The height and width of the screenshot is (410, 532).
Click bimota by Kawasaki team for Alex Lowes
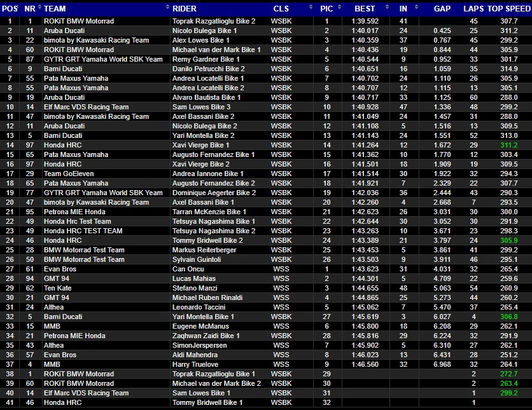[x=96, y=40]
